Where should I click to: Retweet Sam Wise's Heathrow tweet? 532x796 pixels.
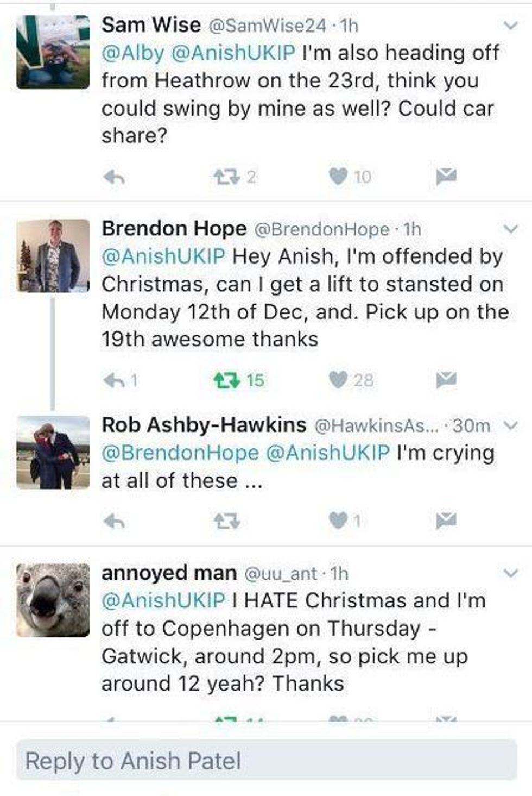(x=226, y=177)
